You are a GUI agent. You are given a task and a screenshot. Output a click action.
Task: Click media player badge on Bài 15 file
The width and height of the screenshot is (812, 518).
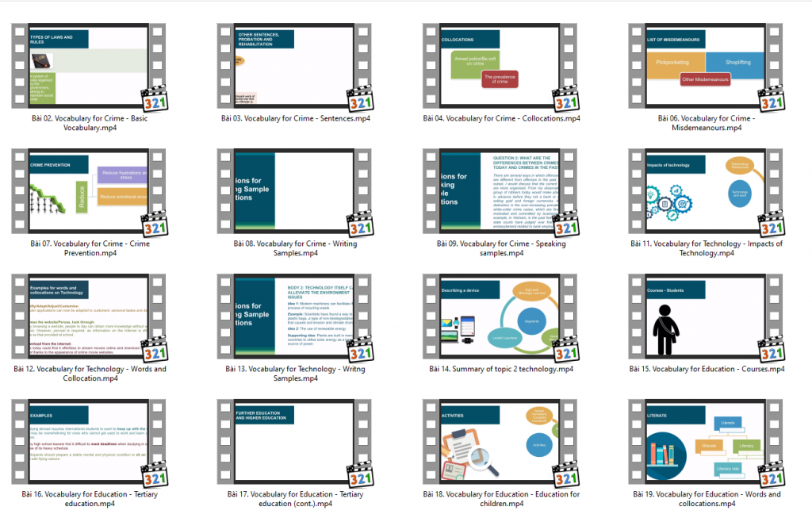(772, 349)
